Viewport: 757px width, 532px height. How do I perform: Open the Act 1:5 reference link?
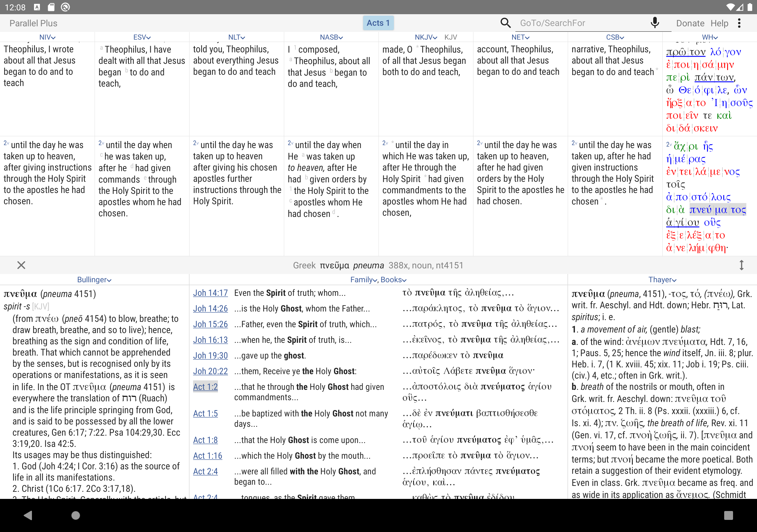pyautogui.click(x=206, y=413)
